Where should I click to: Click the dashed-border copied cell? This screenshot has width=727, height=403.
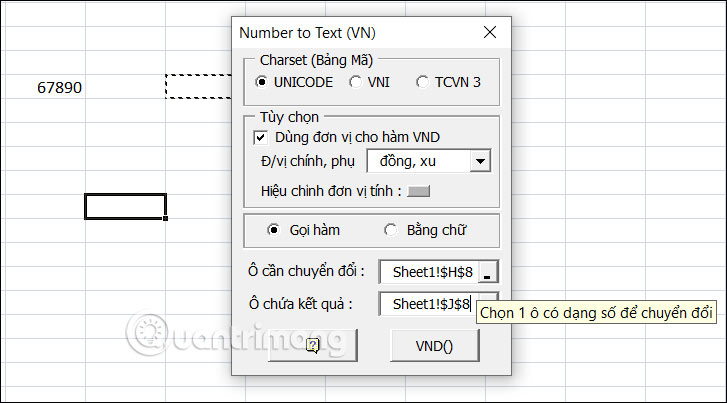(198, 87)
